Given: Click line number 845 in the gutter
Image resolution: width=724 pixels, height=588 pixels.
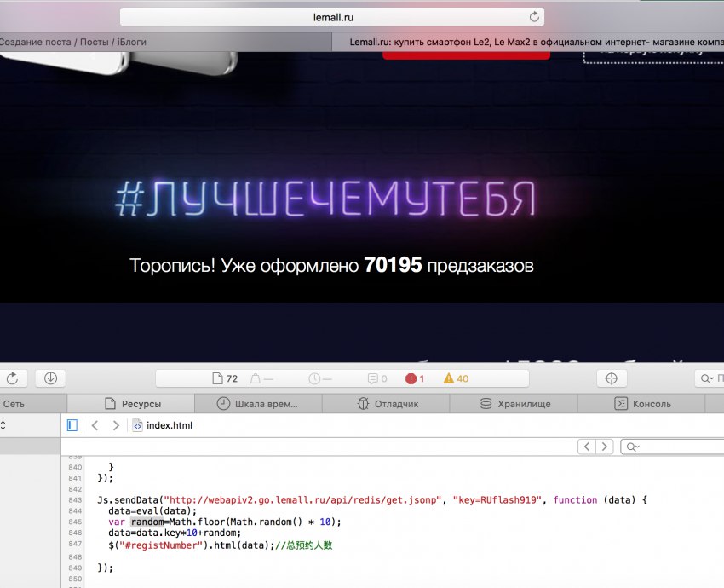Looking at the screenshot, I should coord(75,522).
